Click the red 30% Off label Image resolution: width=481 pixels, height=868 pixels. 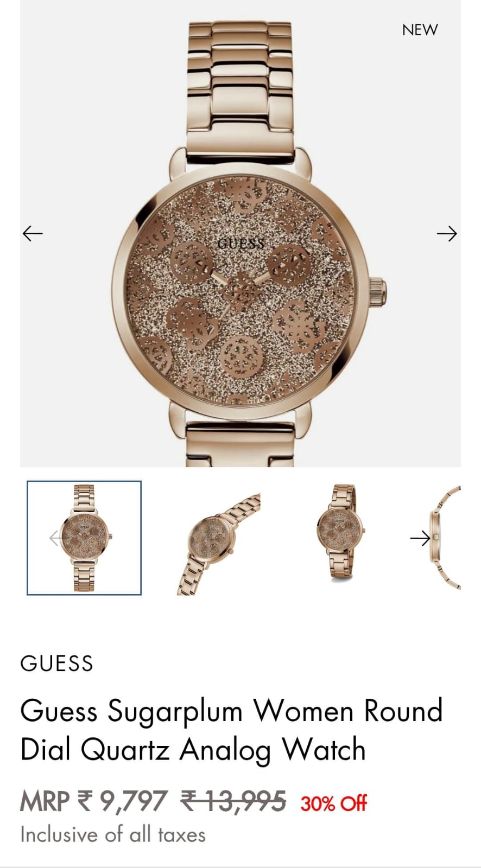click(334, 803)
